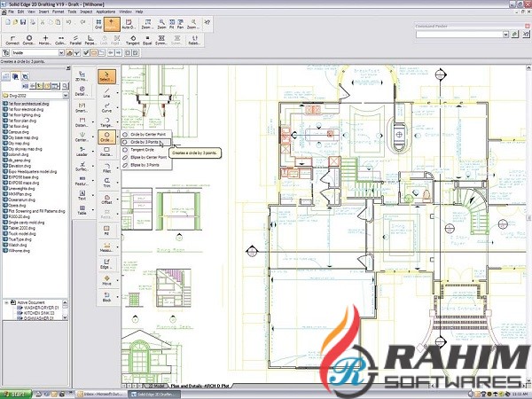Open the Measure tool flyout arrow
Screen dimensions: 532x399
click(117, 246)
